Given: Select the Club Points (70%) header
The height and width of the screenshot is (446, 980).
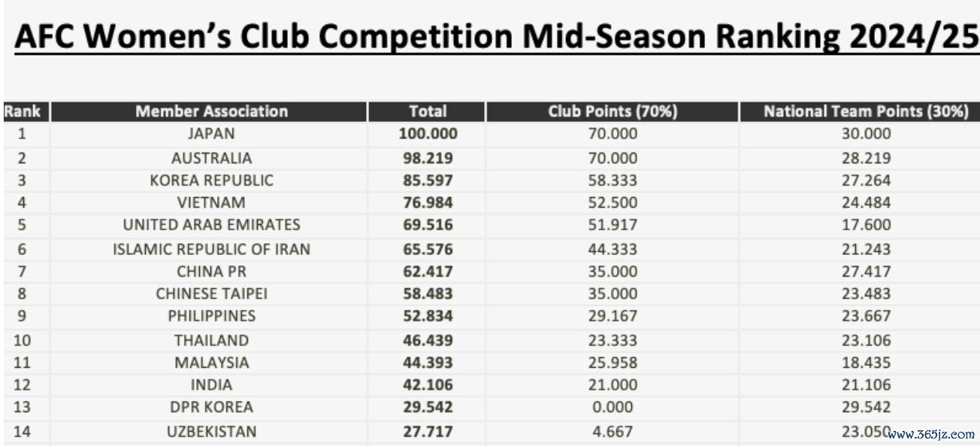Looking at the screenshot, I should coord(612,111).
